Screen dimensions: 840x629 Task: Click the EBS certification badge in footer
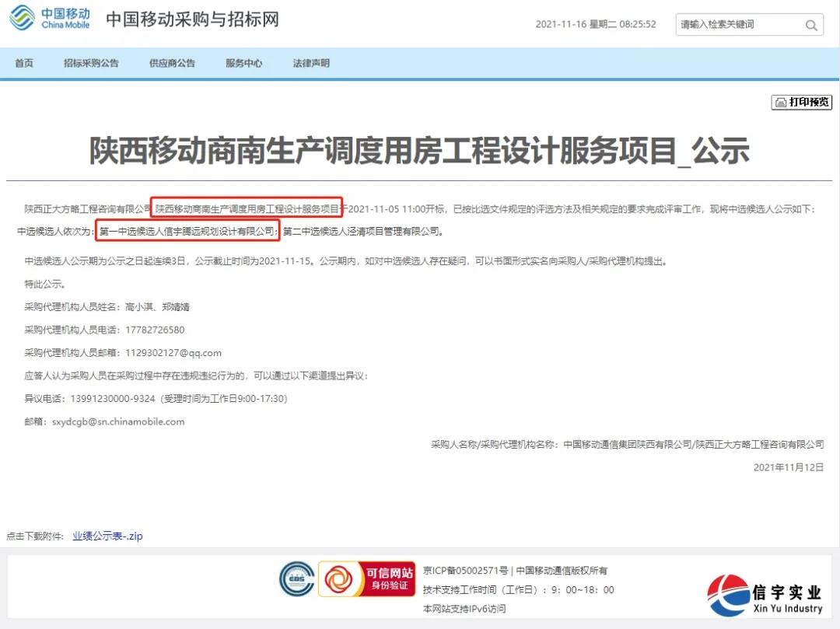[x=298, y=579]
